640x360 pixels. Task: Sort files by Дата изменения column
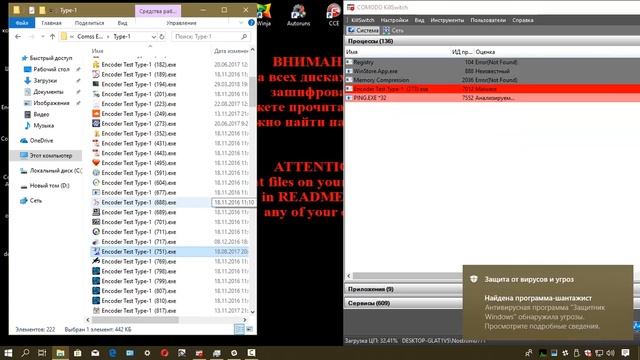click(x=231, y=51)
